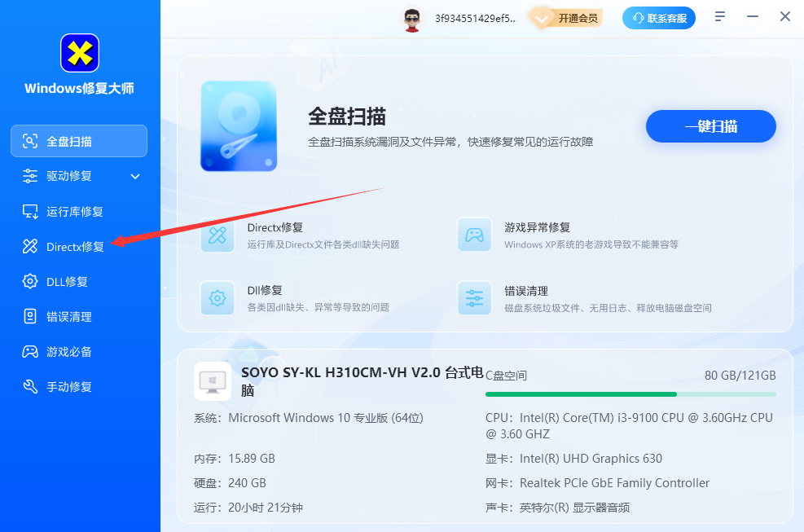Click the SOYO SY-KL H310CM-VH V2.0 computer name
The width and height of the screenshot is (804, 532).
pyautogui.click(x=362, y=381)
